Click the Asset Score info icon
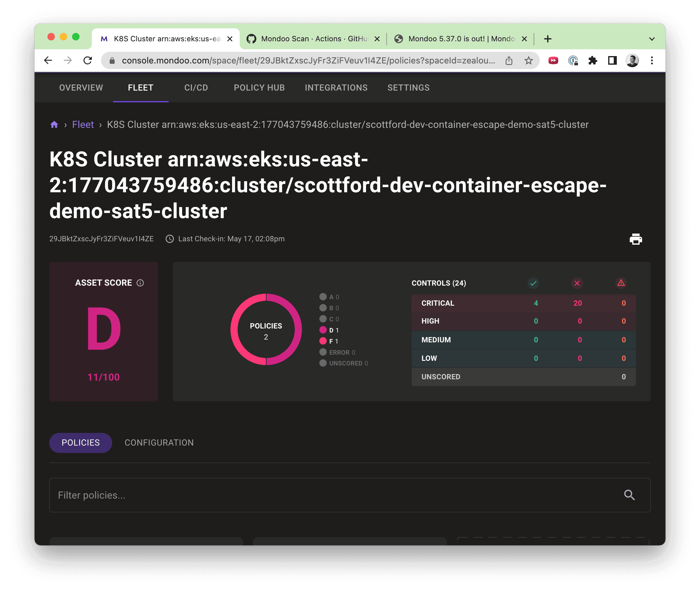 tap(140, 283)
